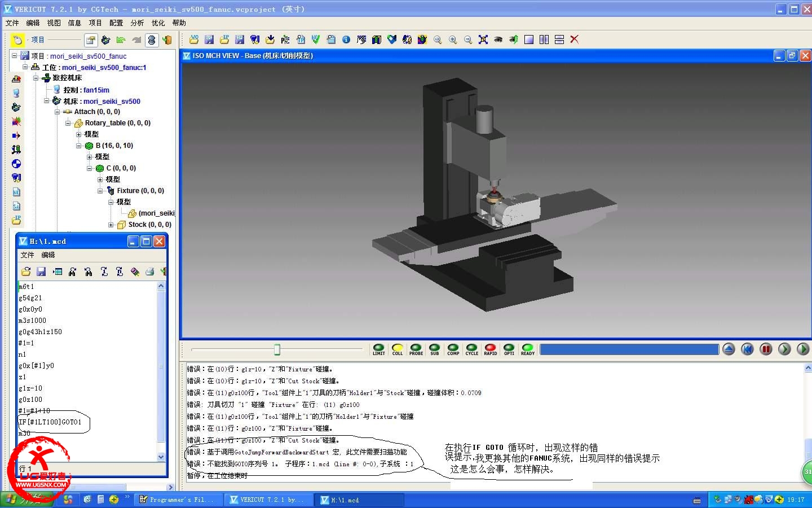Click the red X delete icon
This screenshot has width=812, height=508.
pos(575,40)
